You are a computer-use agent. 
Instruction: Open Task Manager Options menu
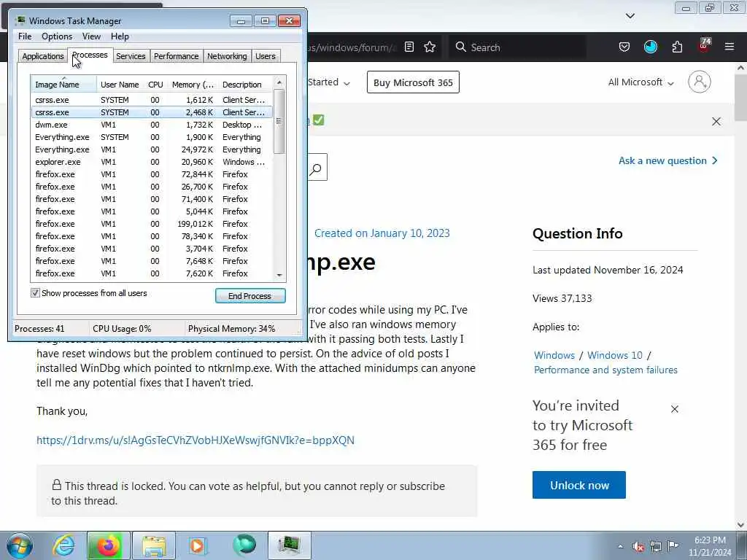(x=57, y=36)
